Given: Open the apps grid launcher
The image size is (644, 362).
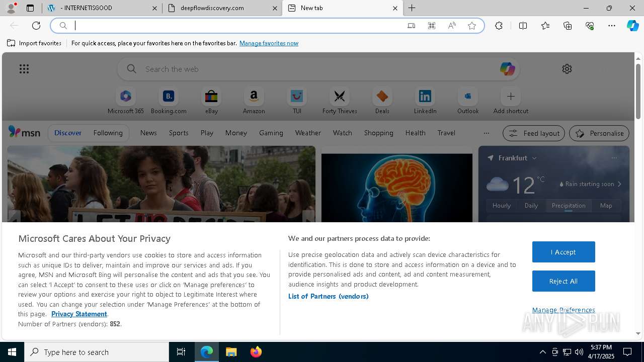Looking at the screenshot, I should click(24, 69).
